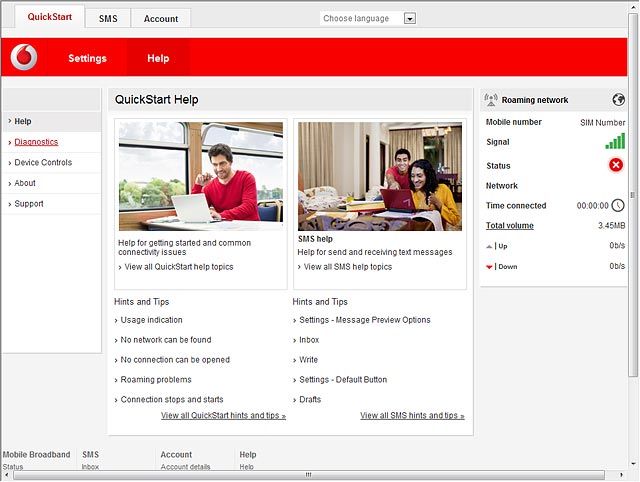640x482 pixels.
Task: Open No connection can be opened hint
Action: click(x=175, y=360)
